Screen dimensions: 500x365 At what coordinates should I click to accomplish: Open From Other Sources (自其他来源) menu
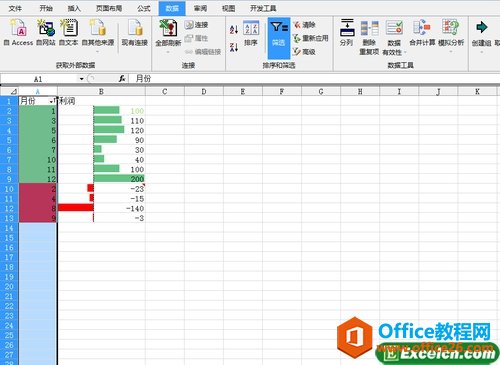pyautogui.click(x=98, y=35)
